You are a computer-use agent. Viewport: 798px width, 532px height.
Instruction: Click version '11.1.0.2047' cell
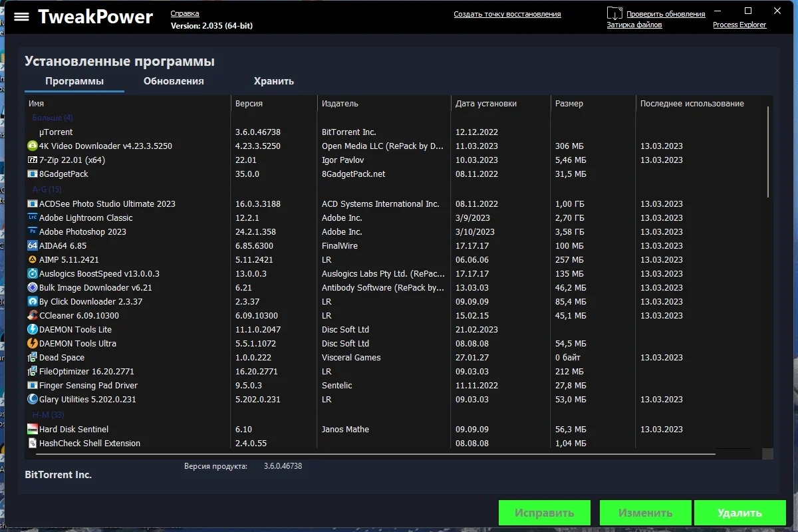(258, 329)
